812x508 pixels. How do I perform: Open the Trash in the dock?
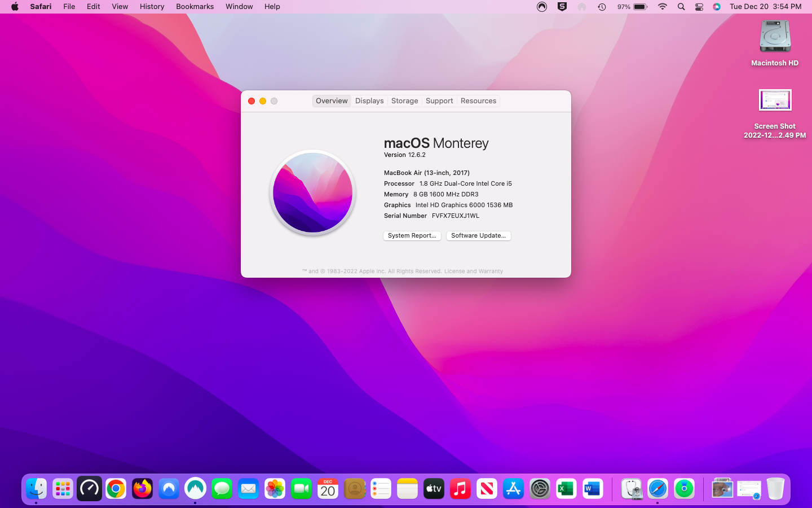[x=775, y=489]
